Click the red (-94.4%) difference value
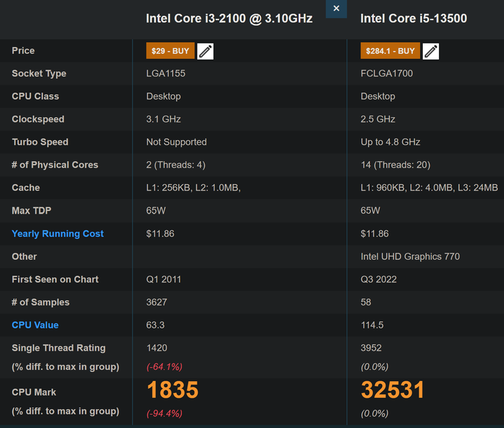Image resolution: width=504 pixels, height=428 pixels. (x=164, y=413)
